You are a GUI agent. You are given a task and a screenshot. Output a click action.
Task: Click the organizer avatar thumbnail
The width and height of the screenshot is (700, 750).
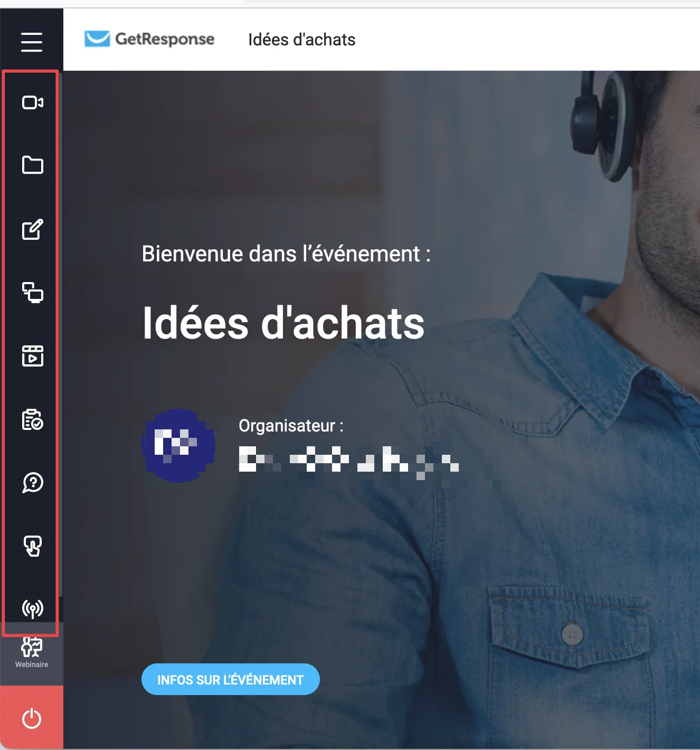point(178,445)
